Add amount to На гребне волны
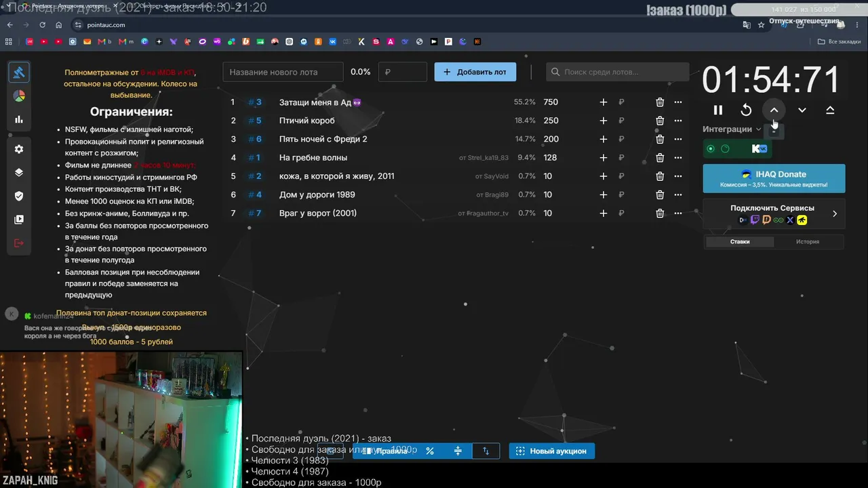The height and width of the screenshot is (488, 868). (604, 158)
